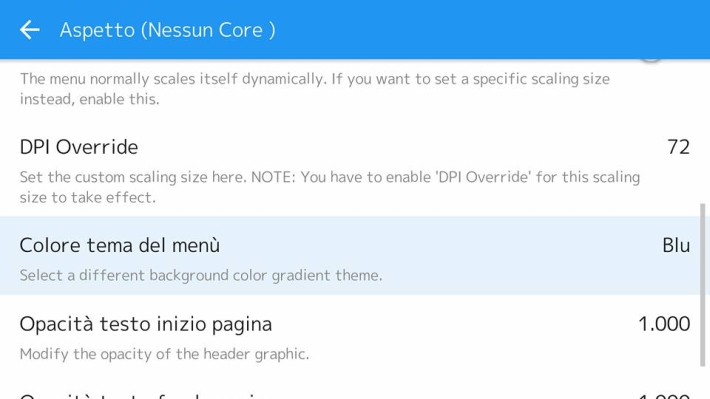Image resolution: width=710 pixels, height=399 pixels.
Task: Toggle the partially hidden switch under the header
Action: pos(651,61)
